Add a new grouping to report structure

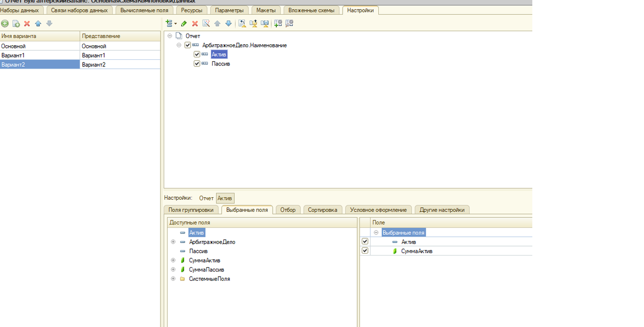169,23
